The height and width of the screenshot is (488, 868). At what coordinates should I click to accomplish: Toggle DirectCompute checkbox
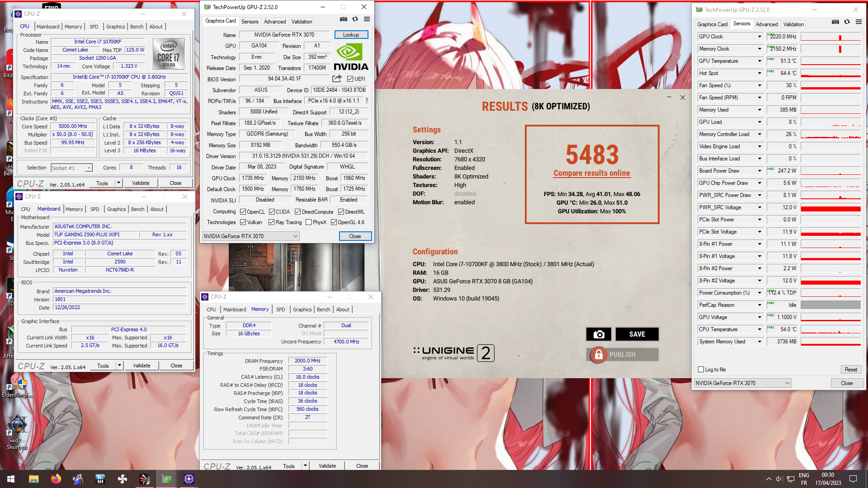tap(297, 212)
